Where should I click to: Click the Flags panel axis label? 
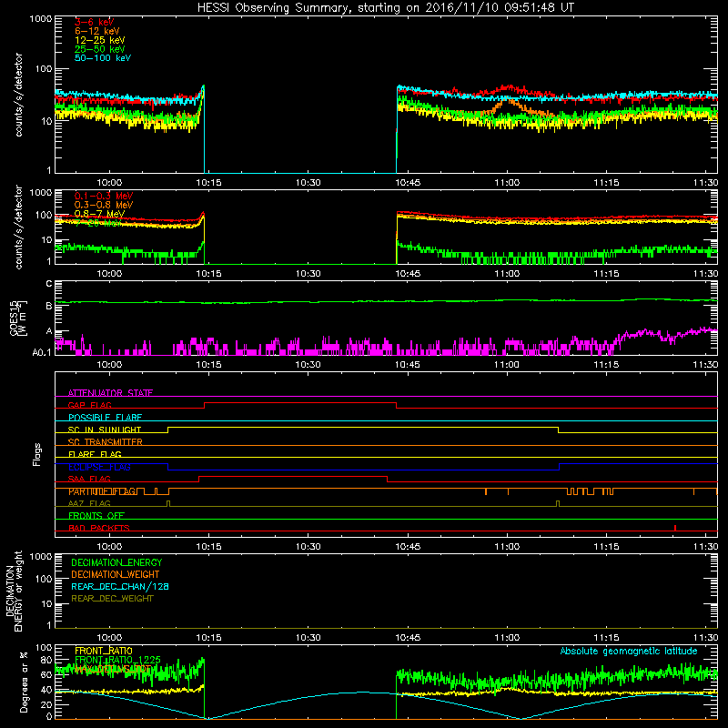[36, 454]
